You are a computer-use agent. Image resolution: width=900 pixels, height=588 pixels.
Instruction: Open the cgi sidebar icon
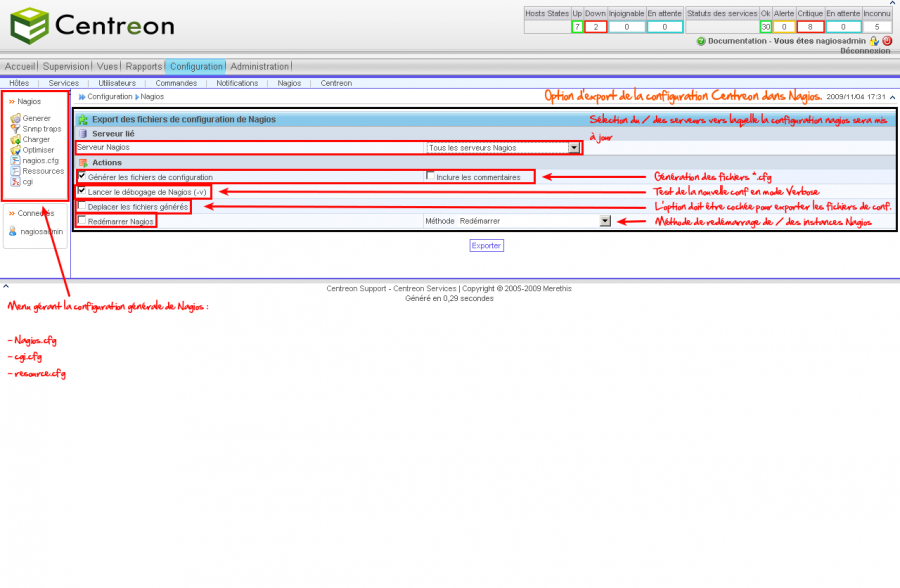pyautogui.click(x=15, y=181)
